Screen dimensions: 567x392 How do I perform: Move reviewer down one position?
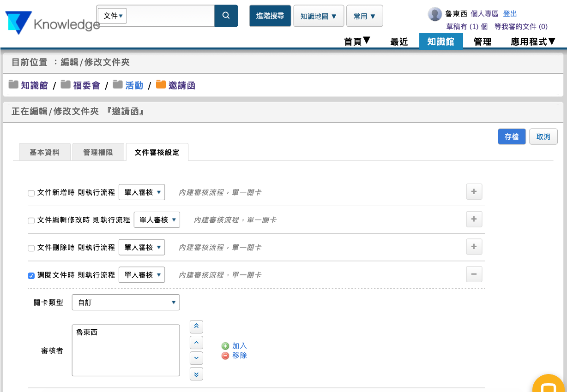(x=196, y=358)
